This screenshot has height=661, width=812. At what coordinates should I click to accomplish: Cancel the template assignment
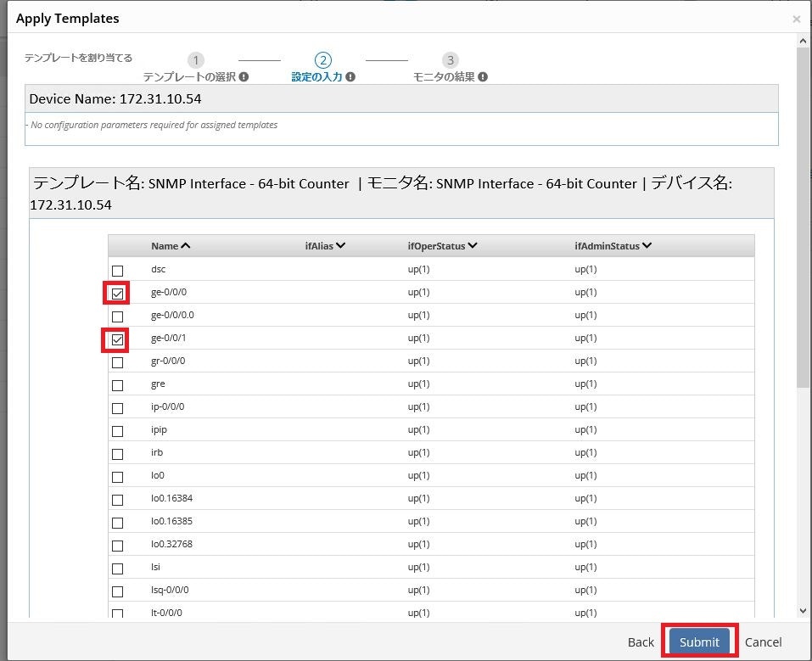pyautogui.click(x=763, y=641)
